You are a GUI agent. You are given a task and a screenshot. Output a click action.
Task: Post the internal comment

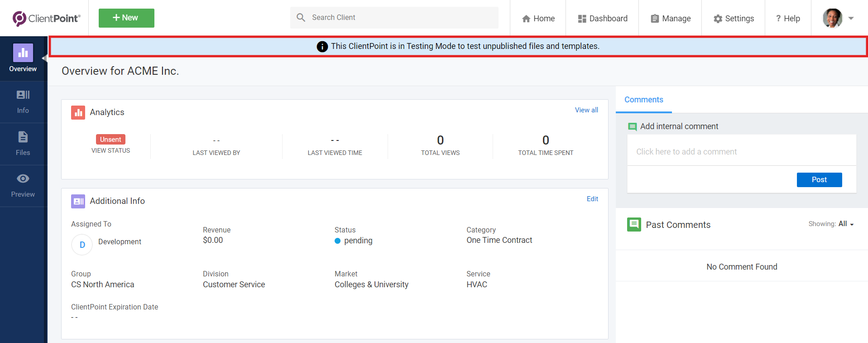[x=820, y=180]
